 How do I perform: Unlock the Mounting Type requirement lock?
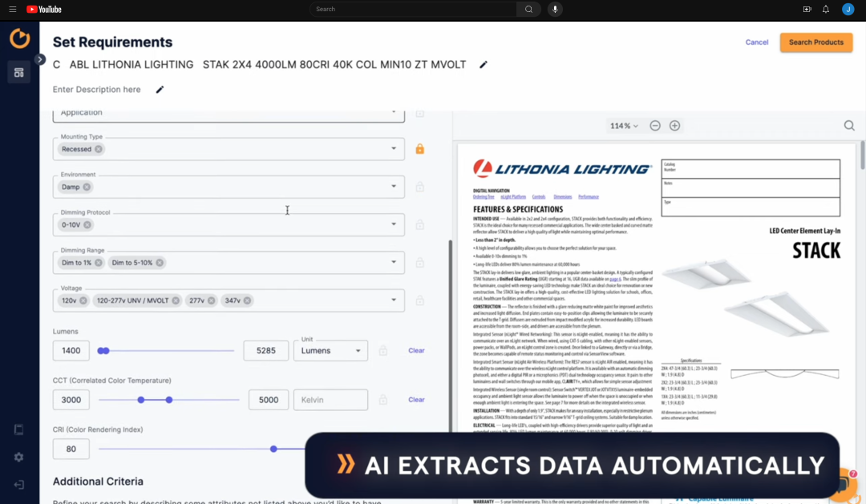click(x=419, y=149)
